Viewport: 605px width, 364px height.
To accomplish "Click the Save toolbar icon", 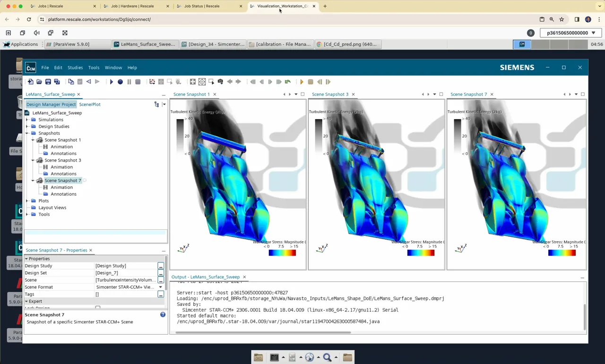I will 48,82.
